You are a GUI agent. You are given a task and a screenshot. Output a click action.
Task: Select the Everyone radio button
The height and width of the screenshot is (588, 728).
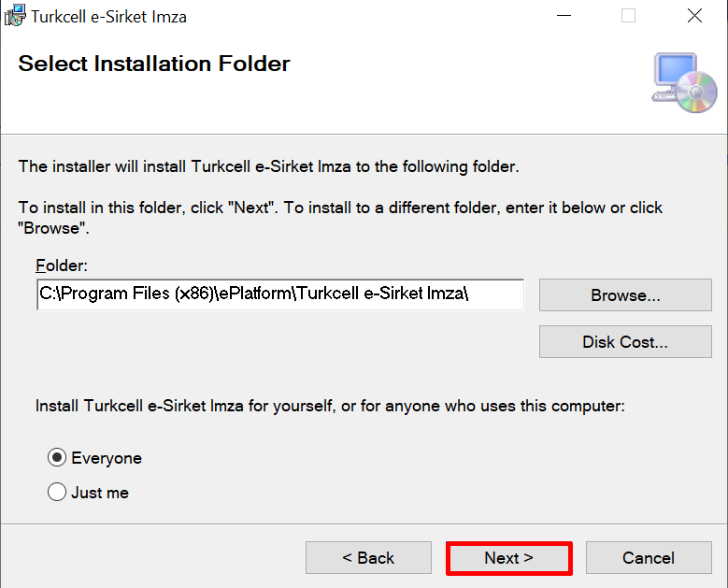pyautogui.click(x=57, y=457)
